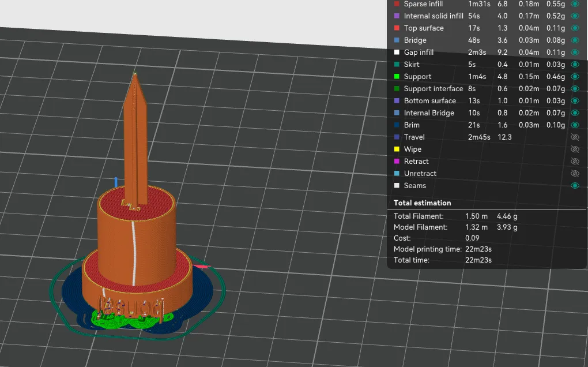Viewport: 588px width, 367px height.
Task: Click the Total Filament value 1.50 m
Action: [x=476, y=216]
